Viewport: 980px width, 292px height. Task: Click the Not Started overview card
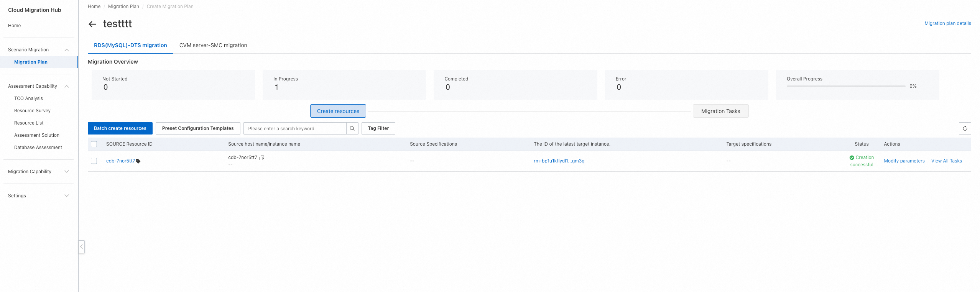173,85
